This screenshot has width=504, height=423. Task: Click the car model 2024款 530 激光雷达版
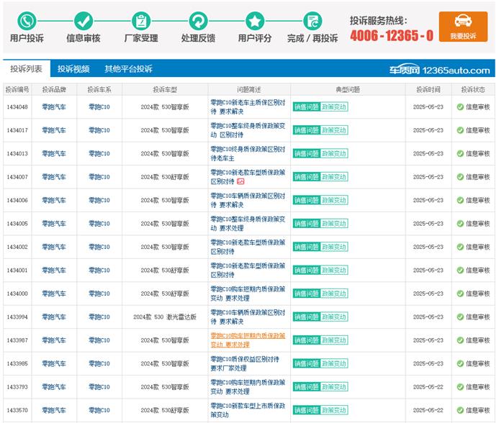[165, 317]
